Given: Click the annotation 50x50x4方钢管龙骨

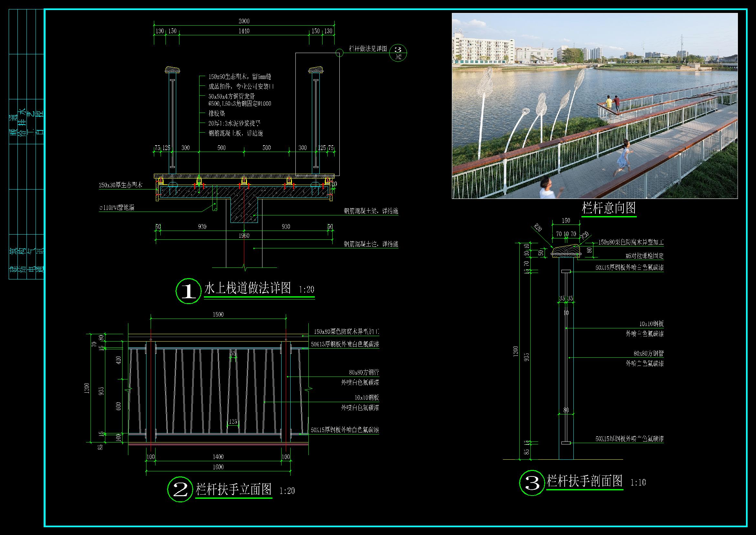Looking at the screenshot, I should click(232, 96).
